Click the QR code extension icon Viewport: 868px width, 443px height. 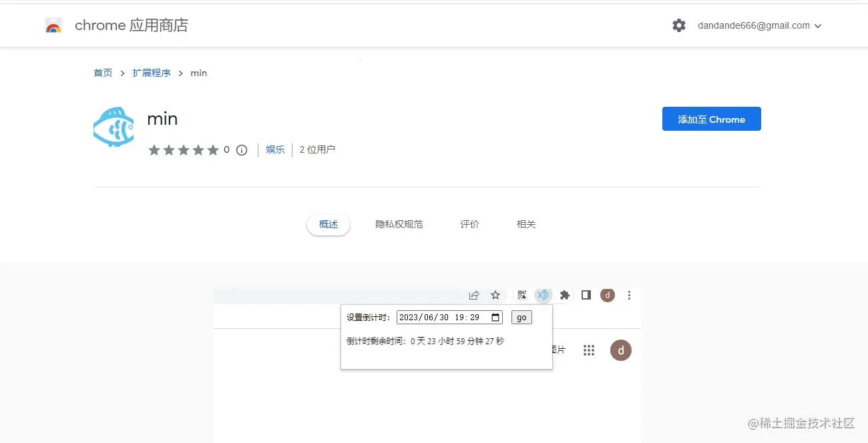point(522,295)
